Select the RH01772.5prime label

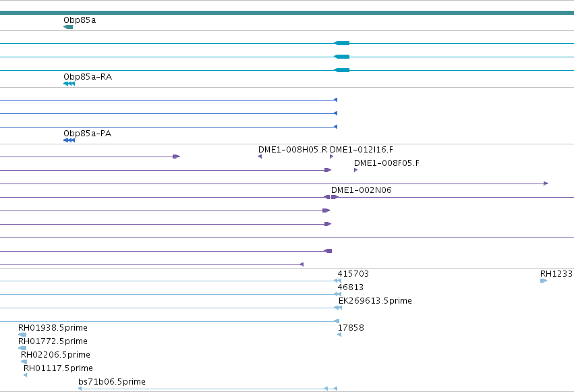(x=53, y=341)
